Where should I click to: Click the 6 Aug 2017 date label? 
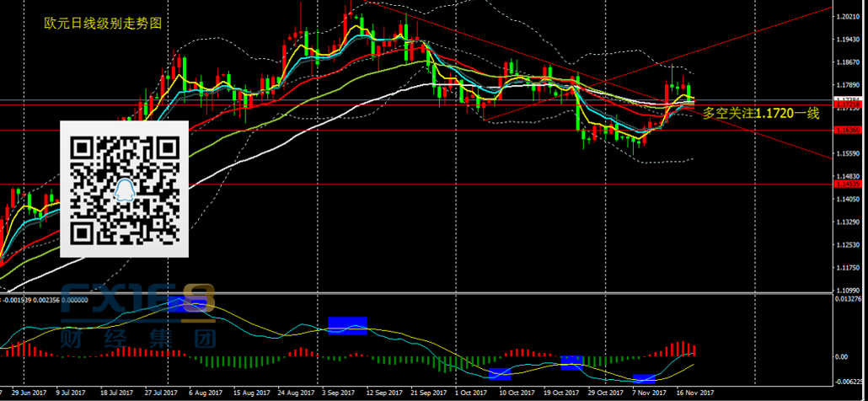(206, 393)
